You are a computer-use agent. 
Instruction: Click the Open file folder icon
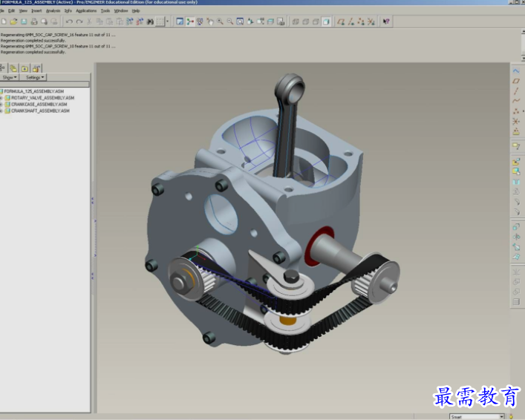point(13,22)
